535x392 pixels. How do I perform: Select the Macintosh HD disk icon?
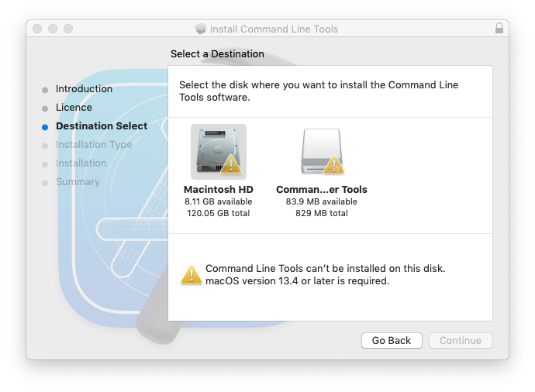[218, 150]
